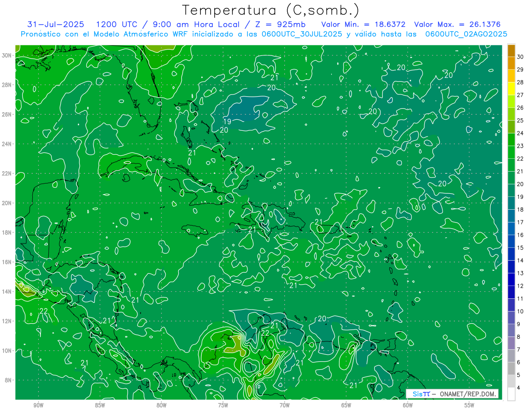Click the color scale label 30

click(x=520, y=57)
